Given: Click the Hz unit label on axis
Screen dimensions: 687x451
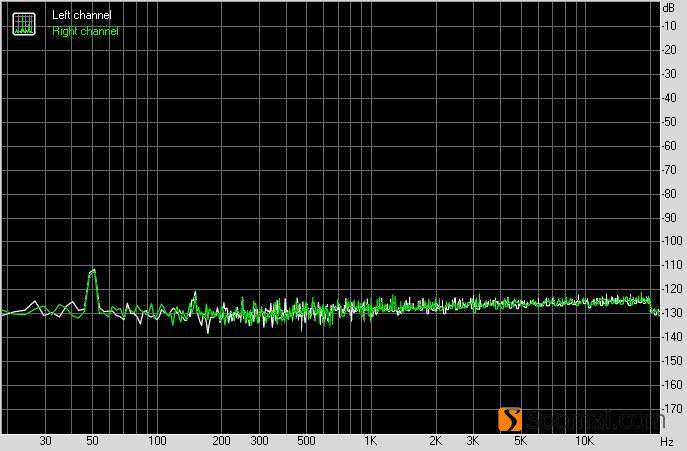Looking at the screenshot, I should (x=666, y=441).
